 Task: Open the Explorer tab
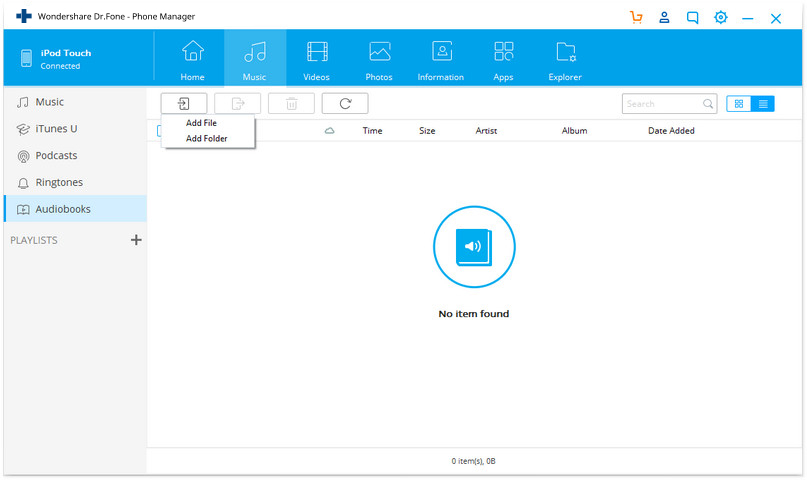tap(565, 59)
